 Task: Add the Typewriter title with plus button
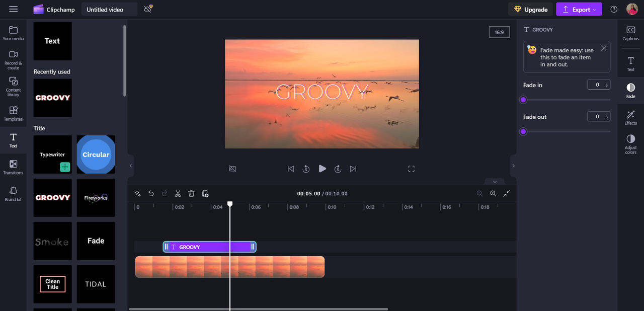coord(65,167)
